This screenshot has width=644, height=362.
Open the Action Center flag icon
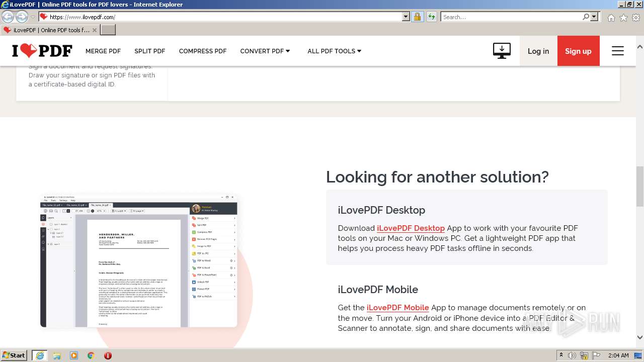click(x=596, y=355)
